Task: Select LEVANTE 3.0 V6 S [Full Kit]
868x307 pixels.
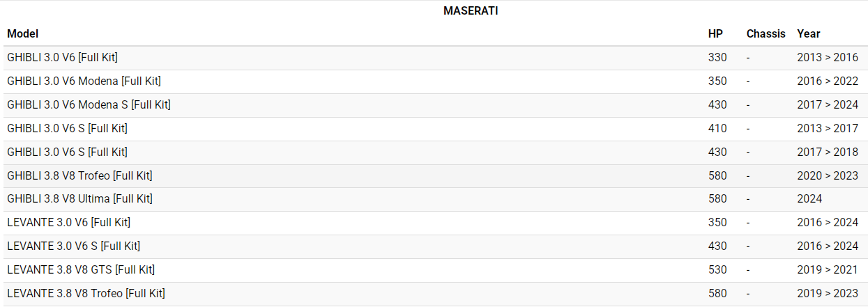Action: pyautogui.click(x=73, y=246)
